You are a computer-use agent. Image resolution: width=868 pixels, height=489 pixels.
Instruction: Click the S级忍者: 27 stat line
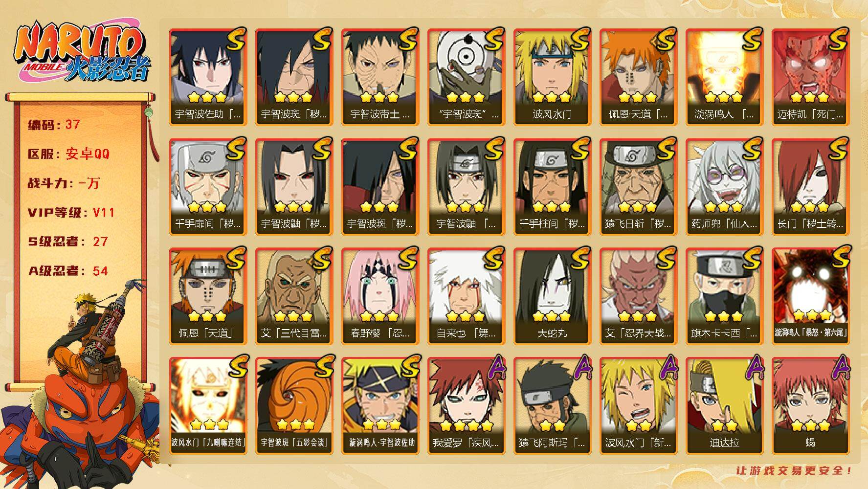tap(67, 242)
